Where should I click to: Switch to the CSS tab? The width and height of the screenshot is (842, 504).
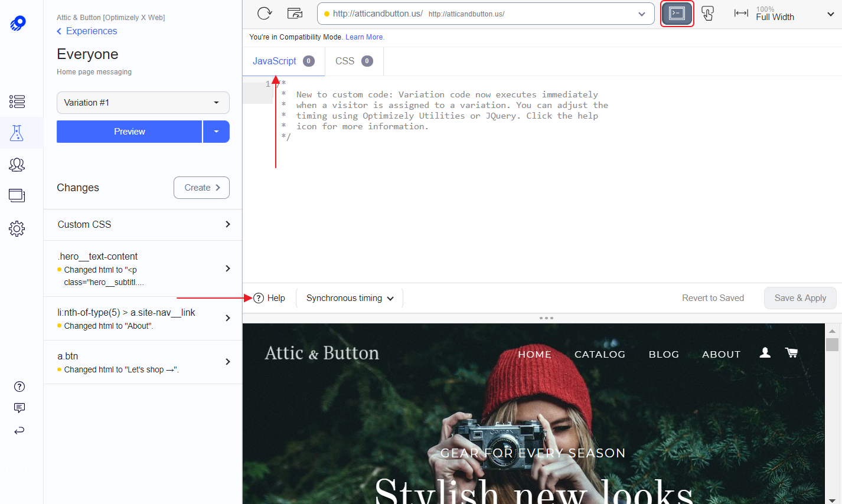[x=354, y=61]
